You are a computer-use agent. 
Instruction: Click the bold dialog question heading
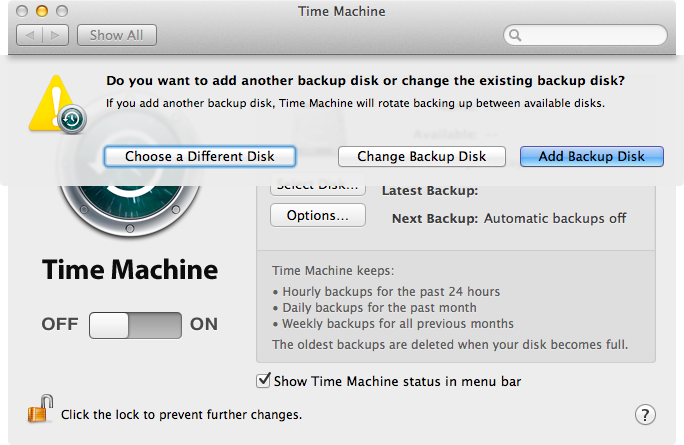366,81
